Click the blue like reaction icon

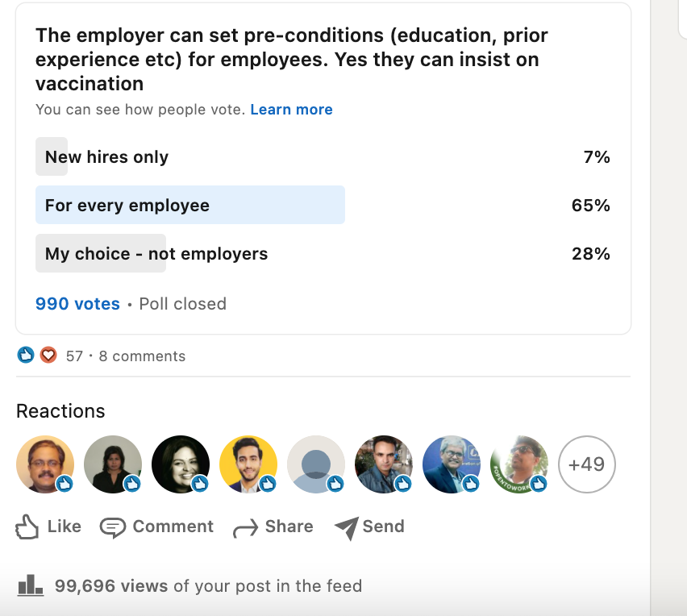coord(26,356)
